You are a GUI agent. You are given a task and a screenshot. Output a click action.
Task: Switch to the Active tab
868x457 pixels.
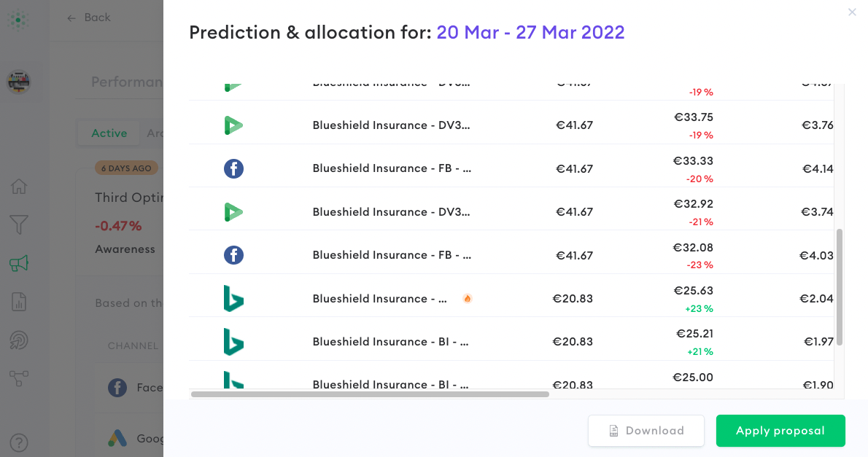109,133
